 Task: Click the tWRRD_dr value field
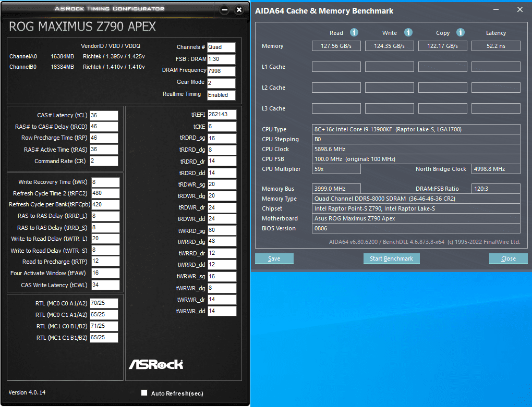(x=222, y=253)
